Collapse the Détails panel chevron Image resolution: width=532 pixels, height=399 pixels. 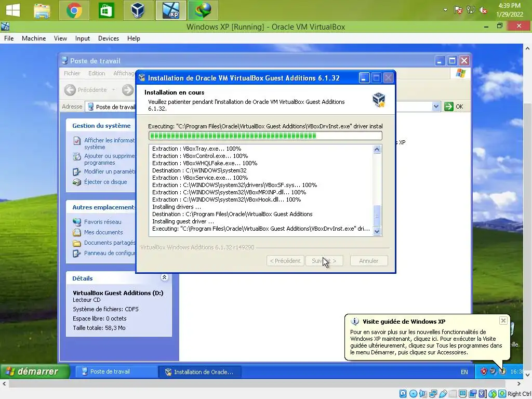click(x=164, y=277)
